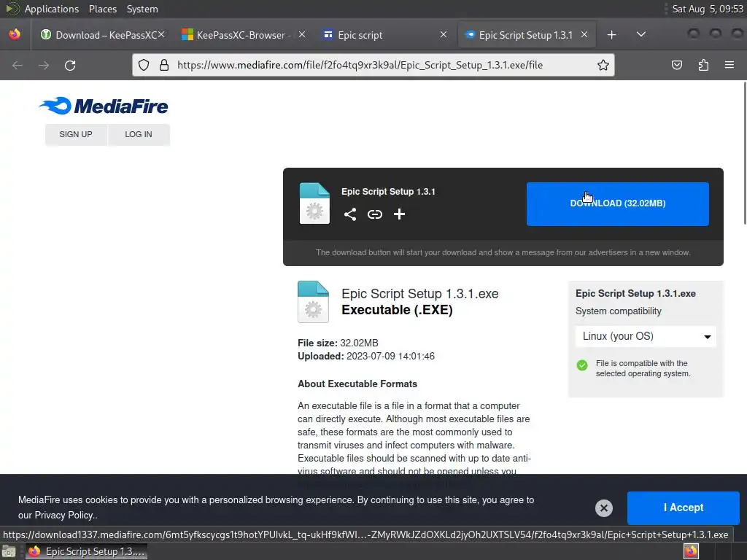Bookmark this page with the star
Screen dimensions: 747x560
point(603,65)
